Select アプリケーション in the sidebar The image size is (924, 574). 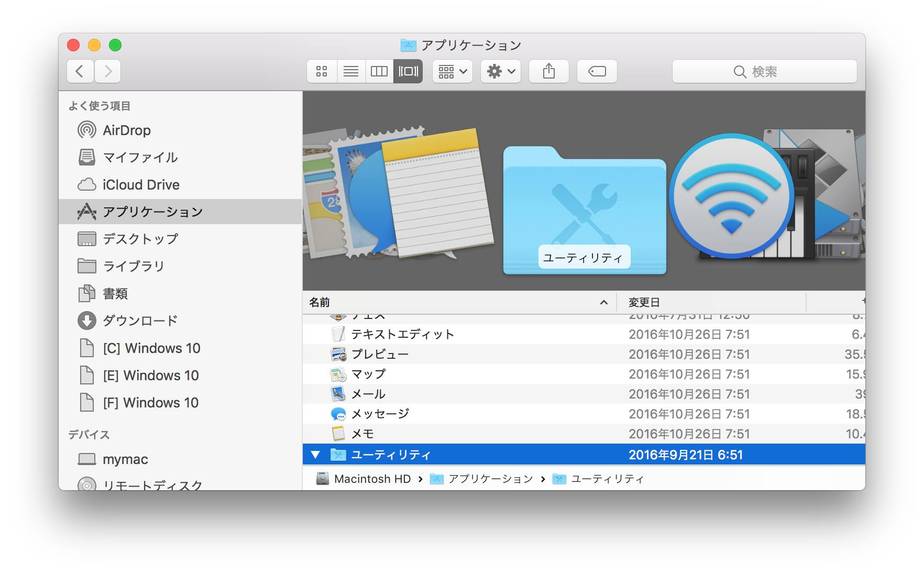click(x=180, y=212)
